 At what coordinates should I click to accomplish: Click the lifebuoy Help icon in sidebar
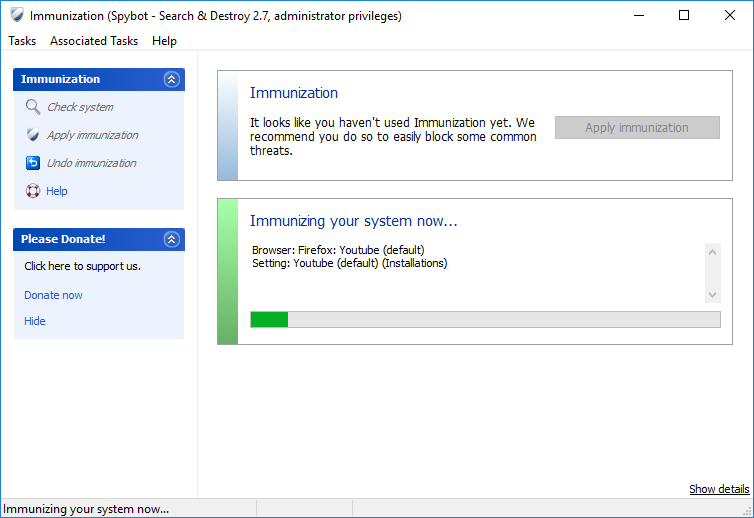(x=33, y=191)
